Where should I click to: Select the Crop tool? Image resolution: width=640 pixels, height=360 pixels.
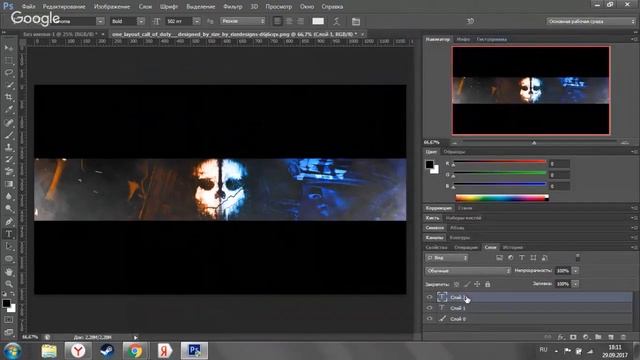(9, 97)
